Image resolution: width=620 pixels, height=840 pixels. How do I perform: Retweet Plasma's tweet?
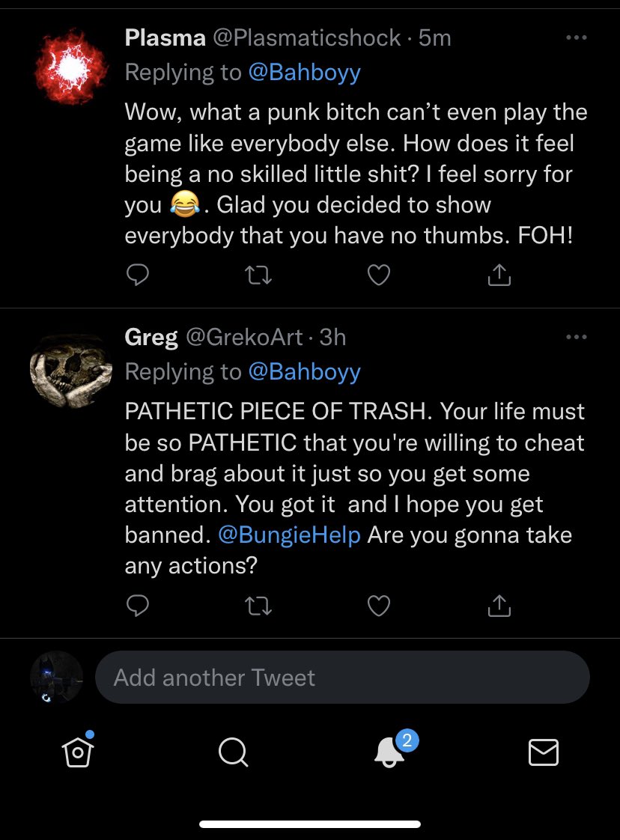[258, 276]
